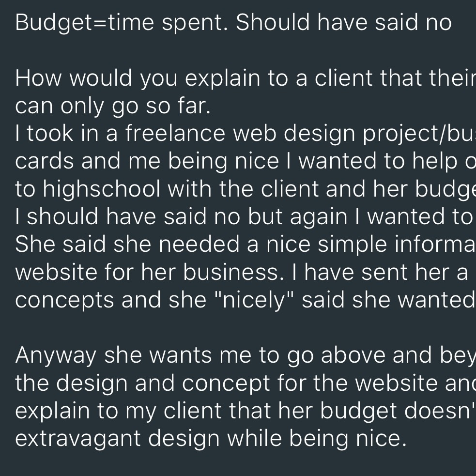The height and width of the screenshot is (476, 476).
Task: Click the line 'I should have said no but'
Action: click(x=246, y=216)
